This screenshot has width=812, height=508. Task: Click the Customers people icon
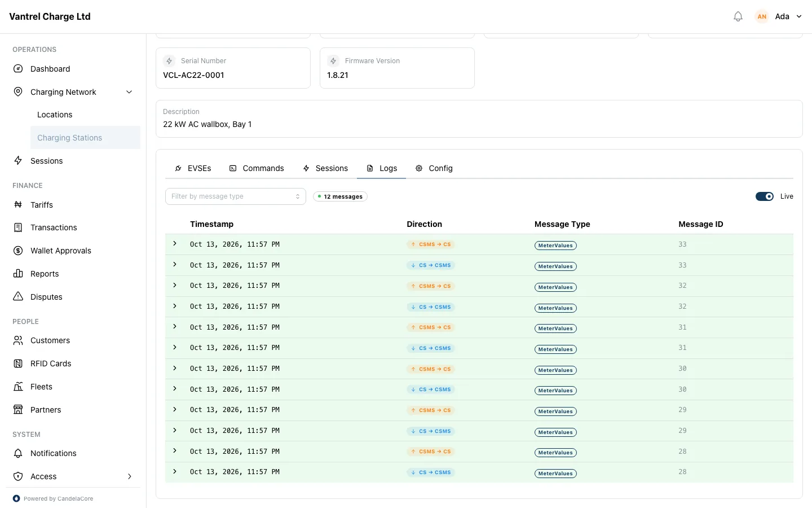pyautogui.click(x=18, y=340)
